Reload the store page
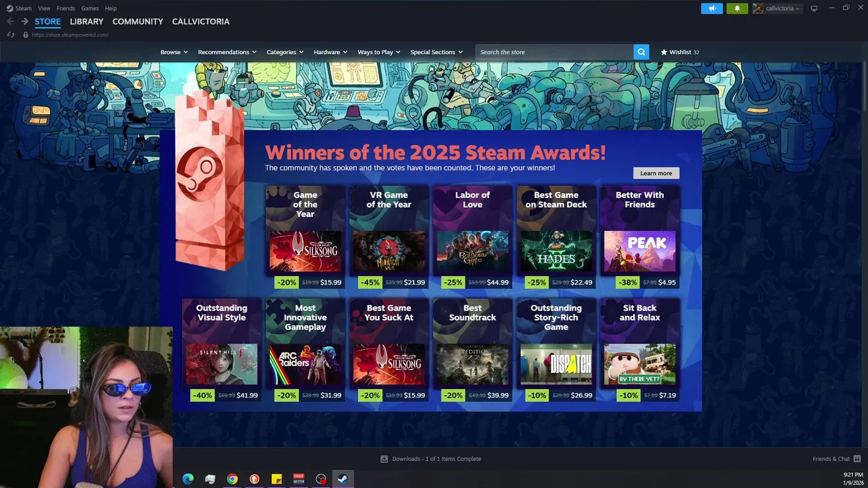Viewport: 868px width, 488px height. [x=11, y=35]
